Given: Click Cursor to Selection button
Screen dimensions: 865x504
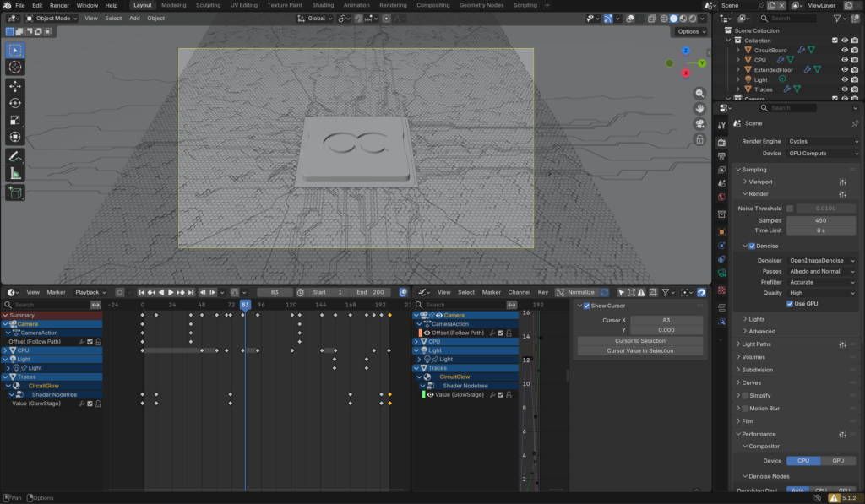Looking at the screenshot, I should pyautogui.click(x=640, y=341).
